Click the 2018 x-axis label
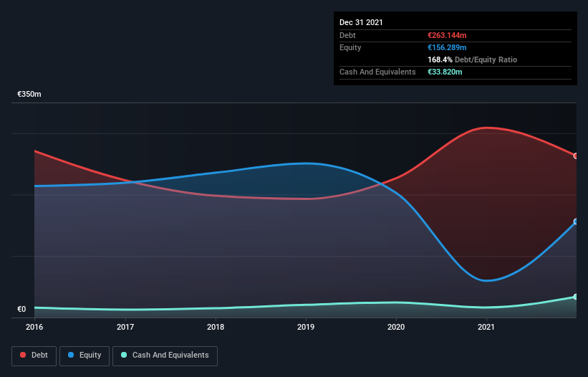This screenshot has height=377, width=588. 216,327
